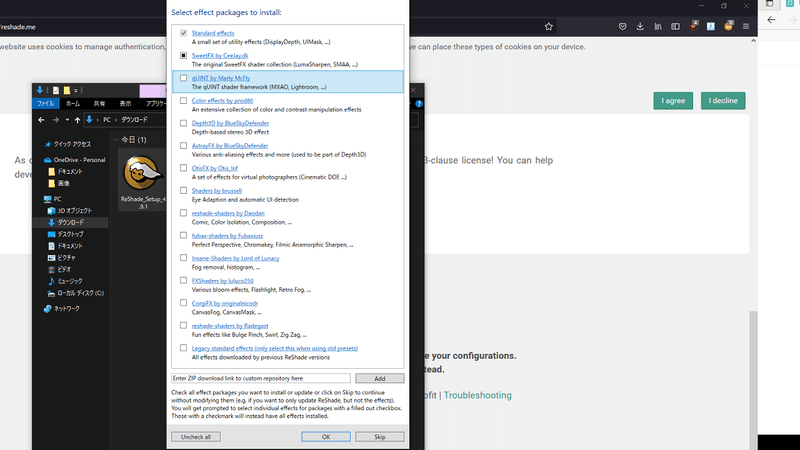Click Uncheck all button
800x450 pixels.
196,437
